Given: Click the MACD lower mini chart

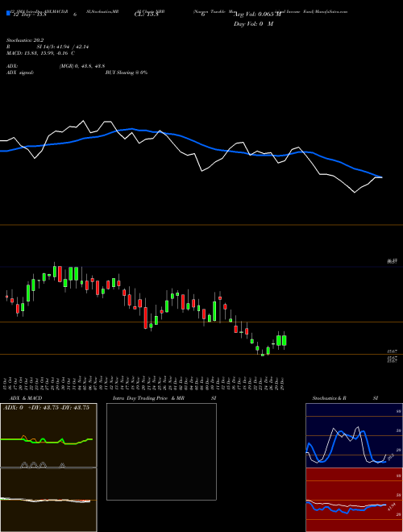Looking at the screenshot, I should (x=48, y=500).
